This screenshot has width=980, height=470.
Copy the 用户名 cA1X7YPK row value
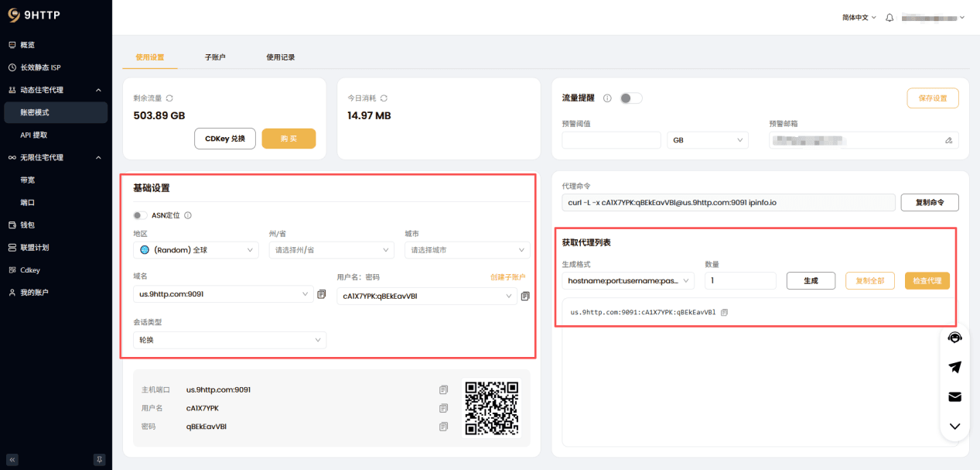tap(444, 408)
